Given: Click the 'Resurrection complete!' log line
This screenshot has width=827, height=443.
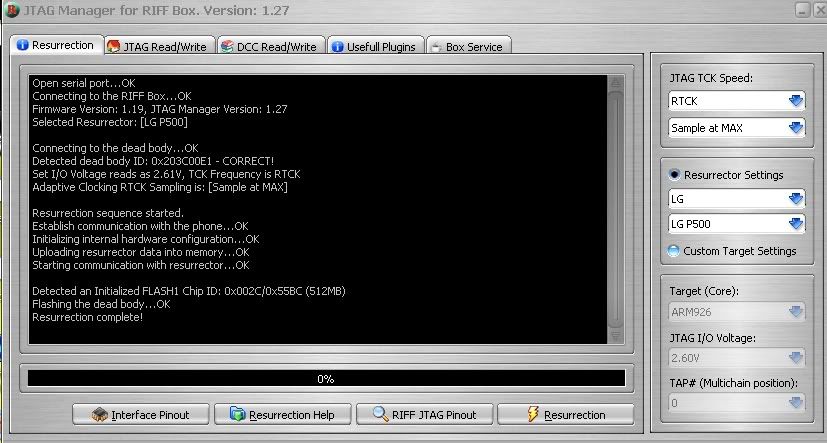Looking at the screenshot, I should coord(88,317).
